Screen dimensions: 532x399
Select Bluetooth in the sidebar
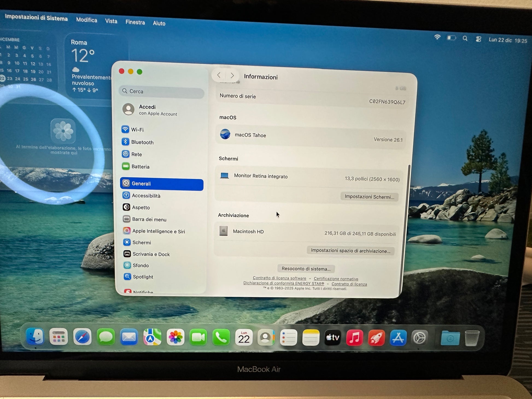(x=142, y=142)
